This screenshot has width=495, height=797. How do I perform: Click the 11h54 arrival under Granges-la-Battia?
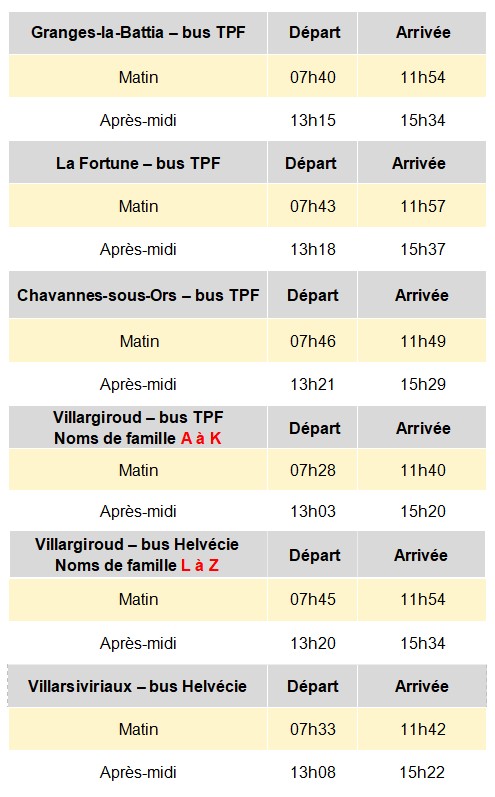(x=422, y=77)
